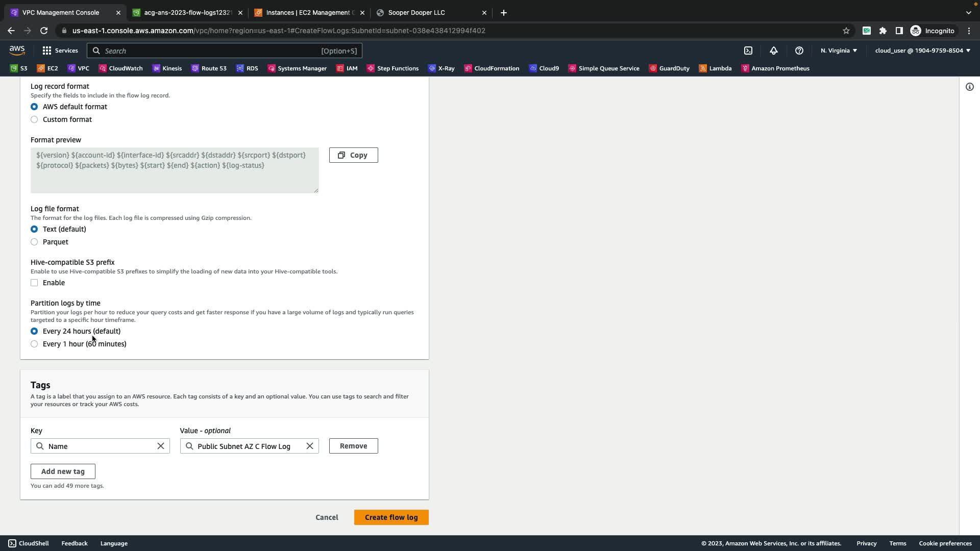The height and width of the screenshot is (551, 980).
Task: Click the help question mark icon
Action: 799,51
